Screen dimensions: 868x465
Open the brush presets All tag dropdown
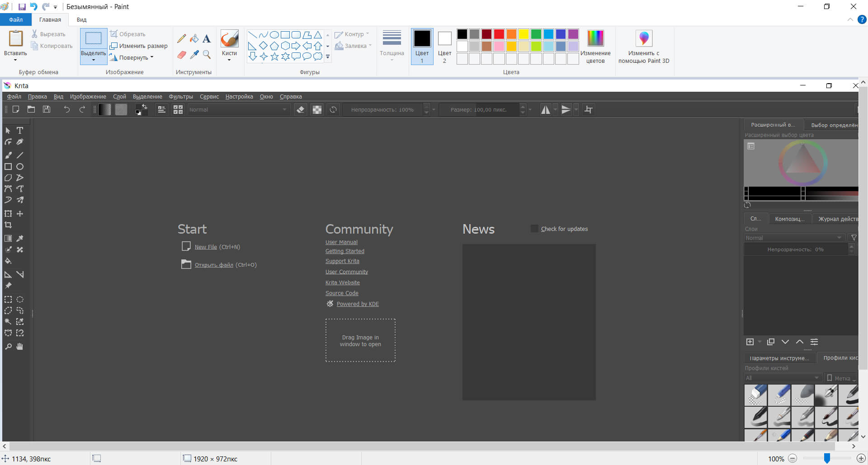(782, 378)
